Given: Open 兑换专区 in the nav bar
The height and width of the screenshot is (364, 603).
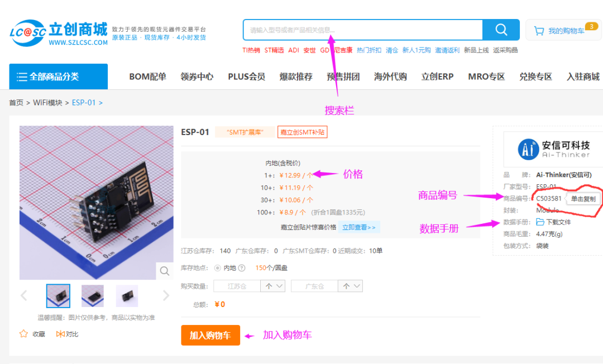Looking at the screenshot, I should (535, 77).
